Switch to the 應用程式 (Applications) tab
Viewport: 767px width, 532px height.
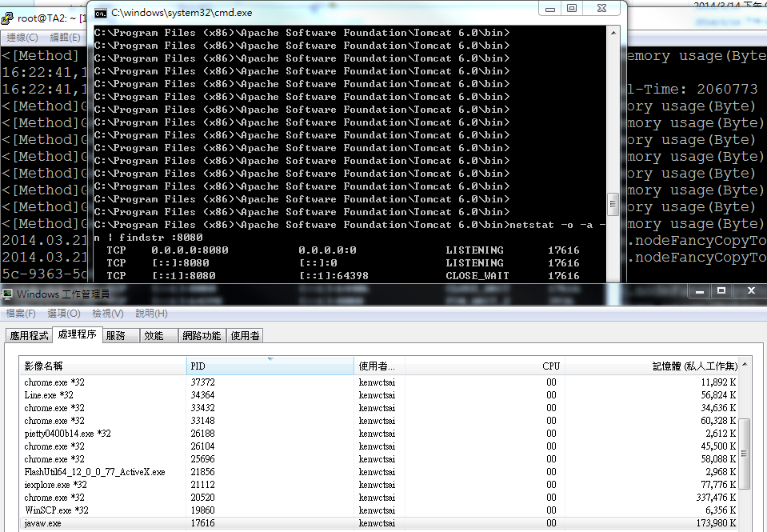coord(28,335)
